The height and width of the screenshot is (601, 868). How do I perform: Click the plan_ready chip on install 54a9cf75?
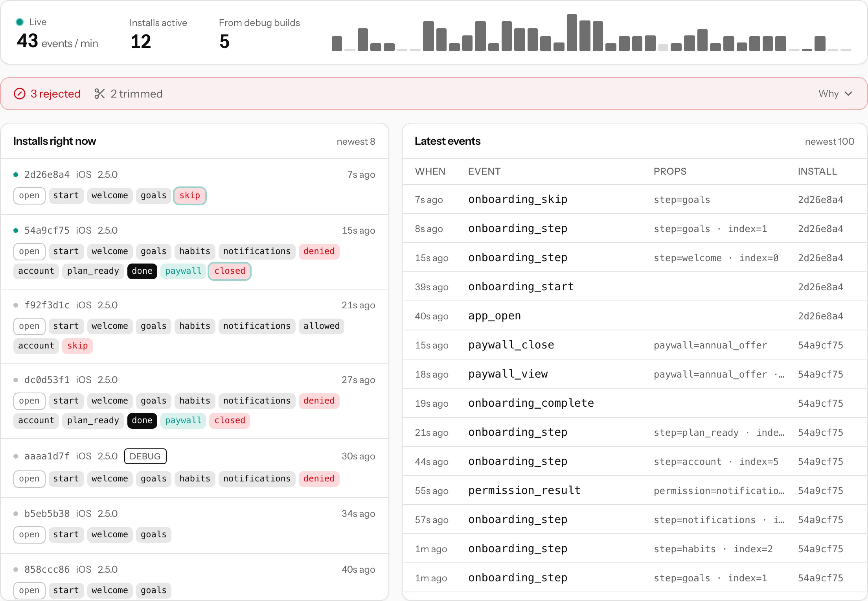pos(93,271)
